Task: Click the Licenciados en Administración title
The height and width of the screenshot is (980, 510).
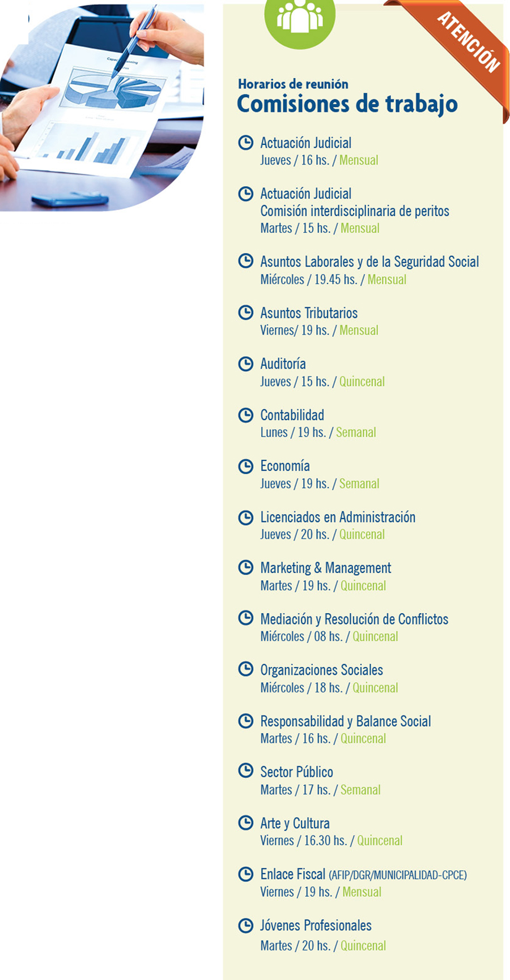Action: coord(338,517)
